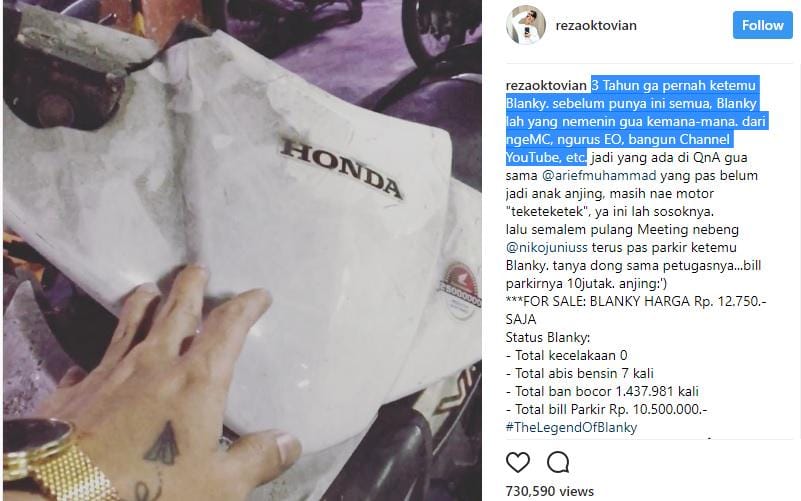Like the post with the heart icon

[x=517, y=462]
